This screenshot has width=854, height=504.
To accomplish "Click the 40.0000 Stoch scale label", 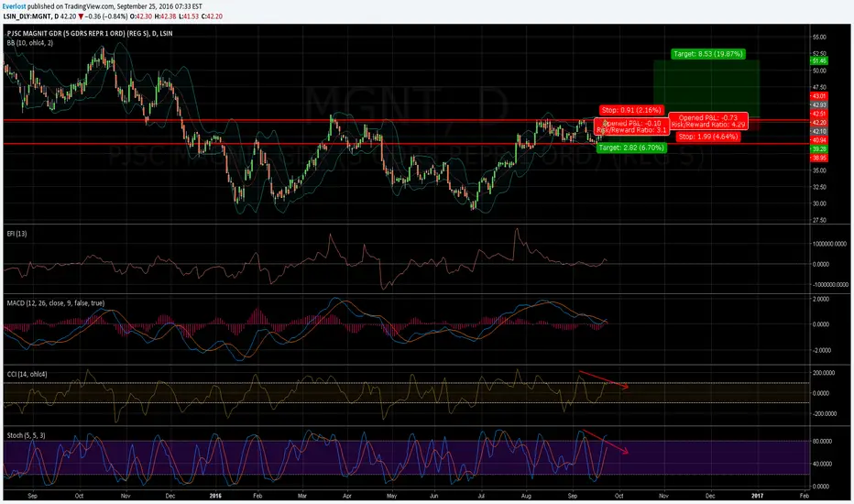I will click(x=822, y=465).
